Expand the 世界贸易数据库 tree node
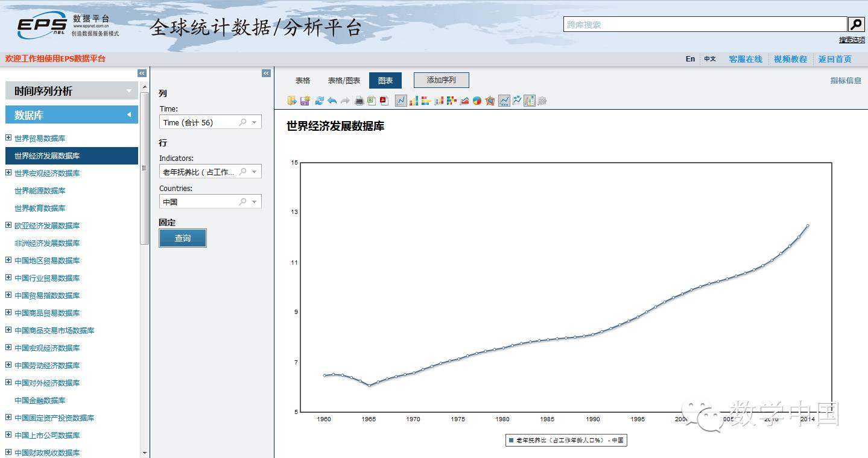The height and width of the screenshot is (458, 868). (8, 138)
